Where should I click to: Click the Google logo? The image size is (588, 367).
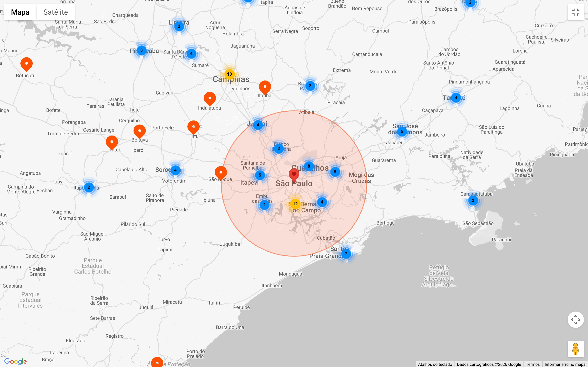pyautogui.click(x=16, y=361)
